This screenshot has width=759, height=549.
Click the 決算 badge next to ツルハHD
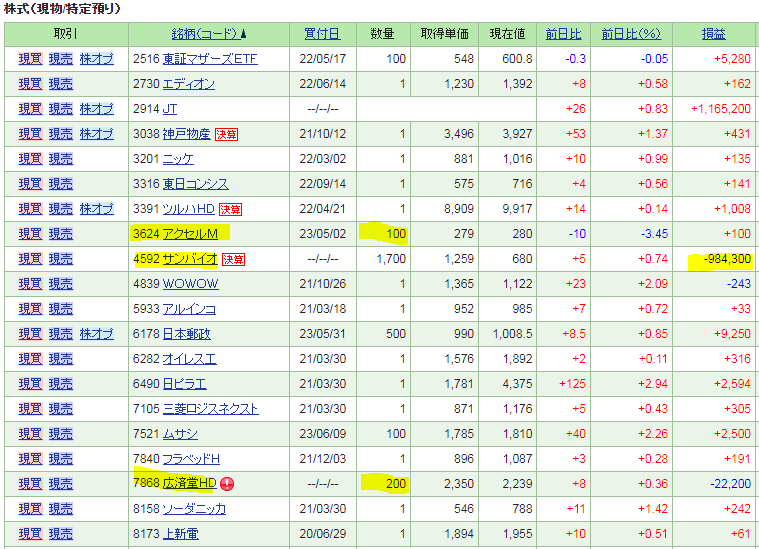click(x=230, y=210)
